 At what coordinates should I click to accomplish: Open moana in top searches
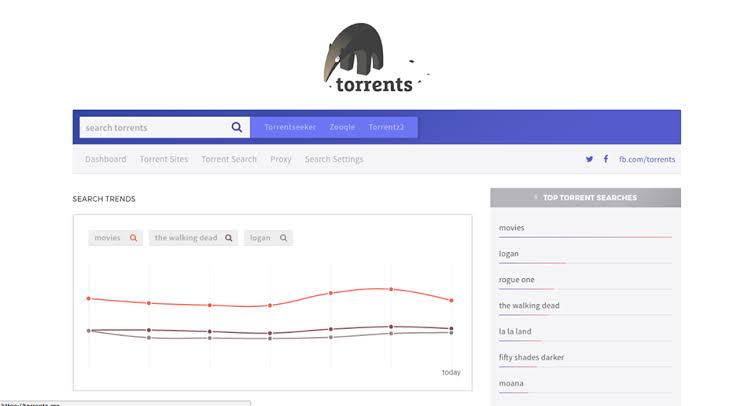pyautogui.click(x=511, y=383)
